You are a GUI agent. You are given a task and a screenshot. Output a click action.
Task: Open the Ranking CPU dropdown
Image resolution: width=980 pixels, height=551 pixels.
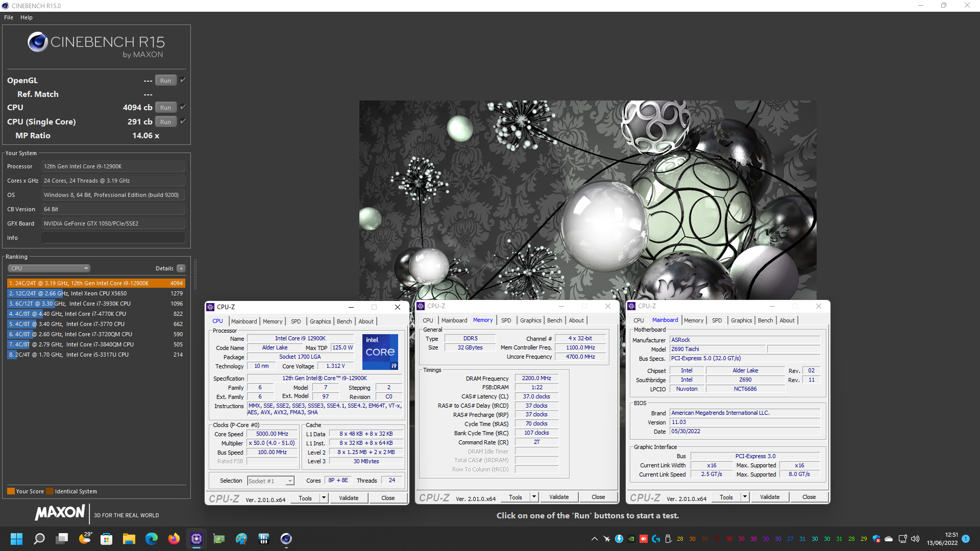click(49, 268)
